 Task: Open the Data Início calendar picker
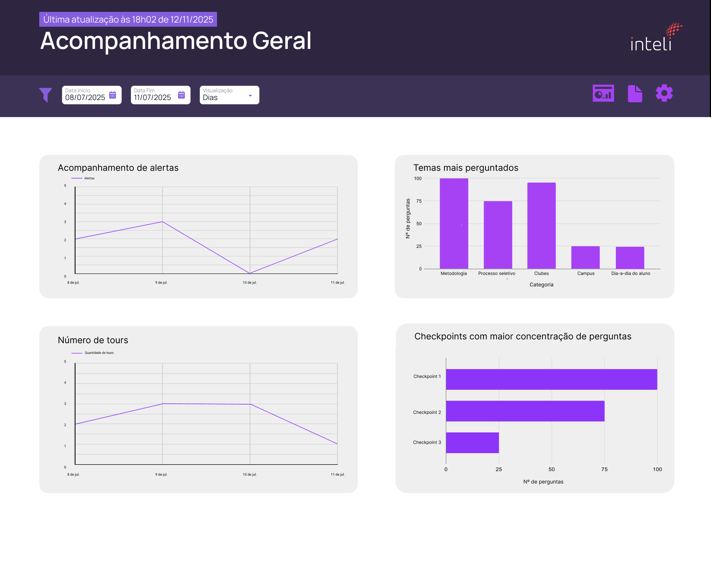(x=112, y=95)
